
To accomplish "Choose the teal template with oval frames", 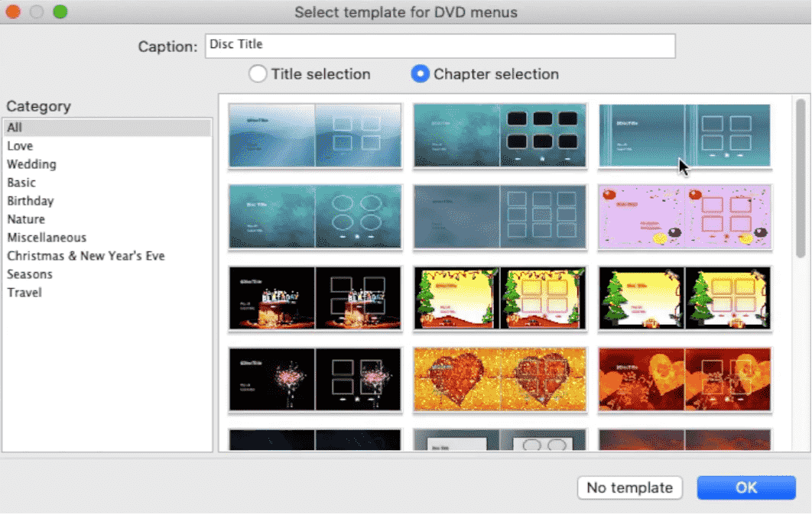I will (315, 216).
